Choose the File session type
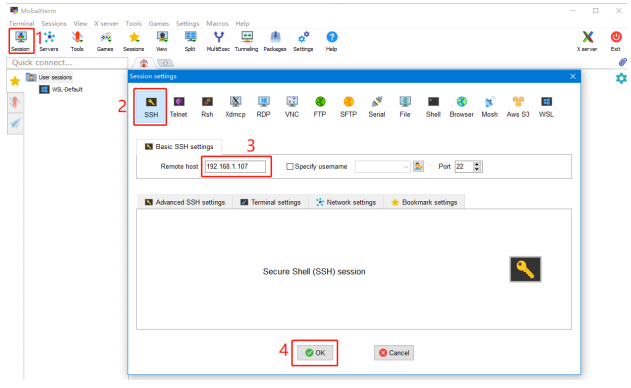 coord(405,107)
